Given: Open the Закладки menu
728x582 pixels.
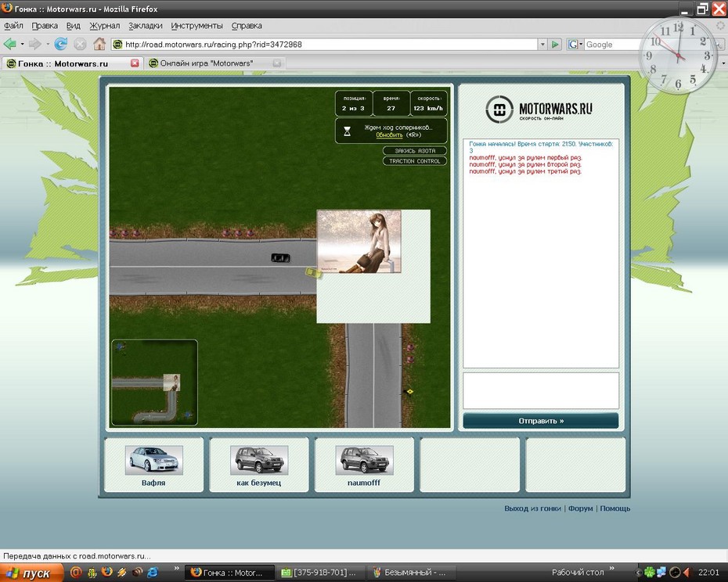Looking at the screenshot, I should pos(146,26).
